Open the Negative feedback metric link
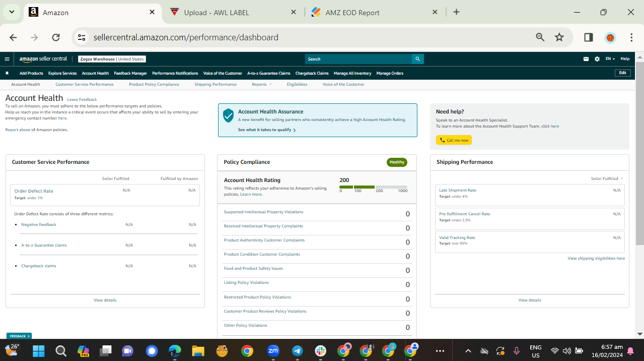 [39, 224]
